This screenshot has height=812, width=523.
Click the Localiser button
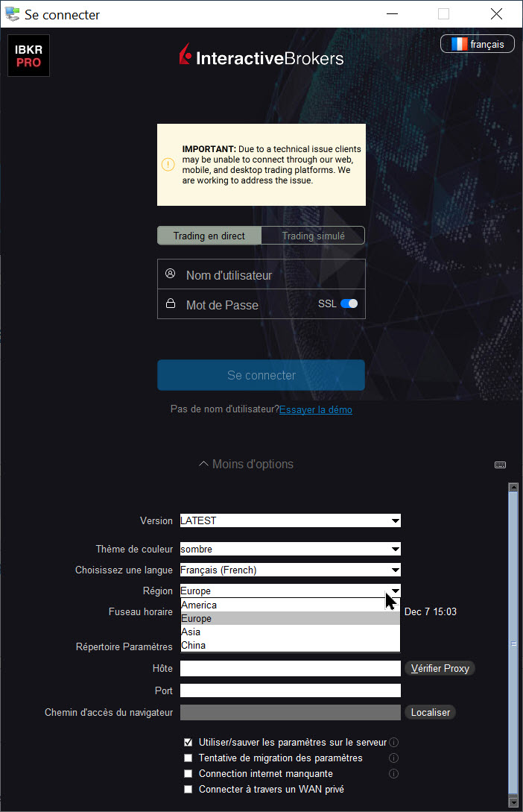[431, 713]
